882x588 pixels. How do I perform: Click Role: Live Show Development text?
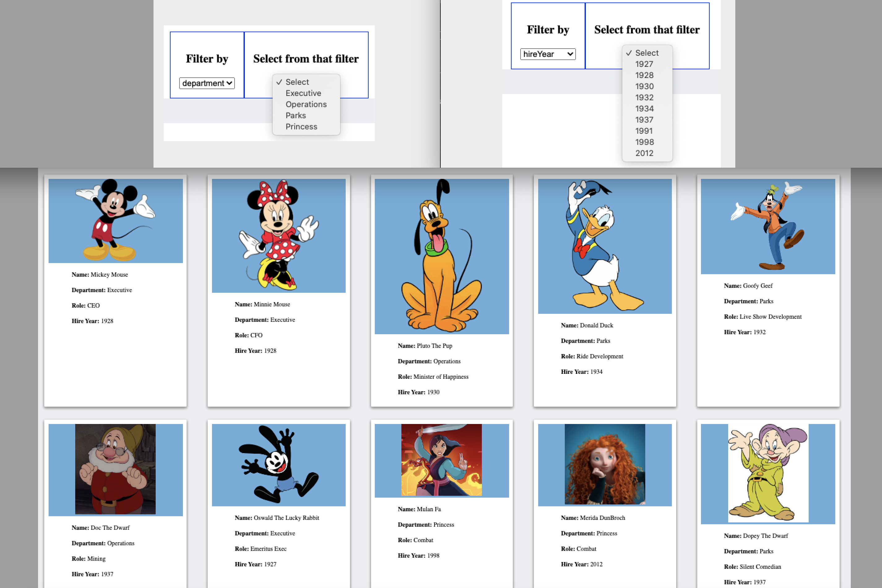coord(763,317)
